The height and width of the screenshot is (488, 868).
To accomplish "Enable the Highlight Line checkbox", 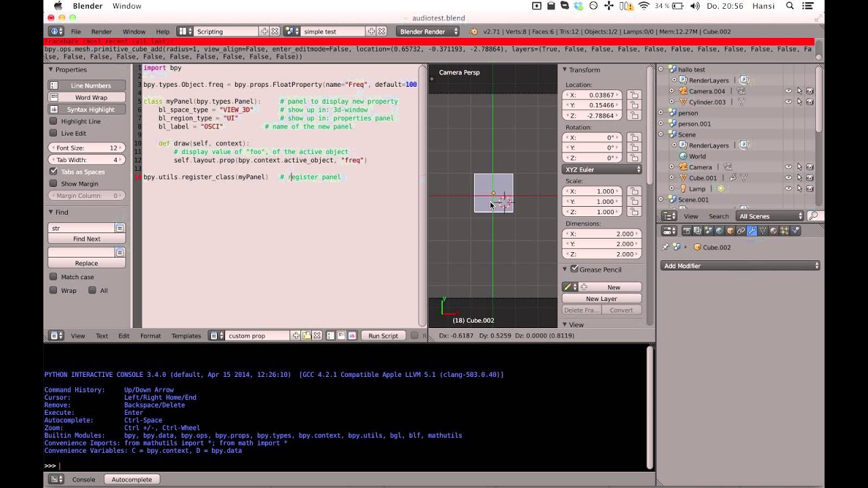I will tap(54, 121).
